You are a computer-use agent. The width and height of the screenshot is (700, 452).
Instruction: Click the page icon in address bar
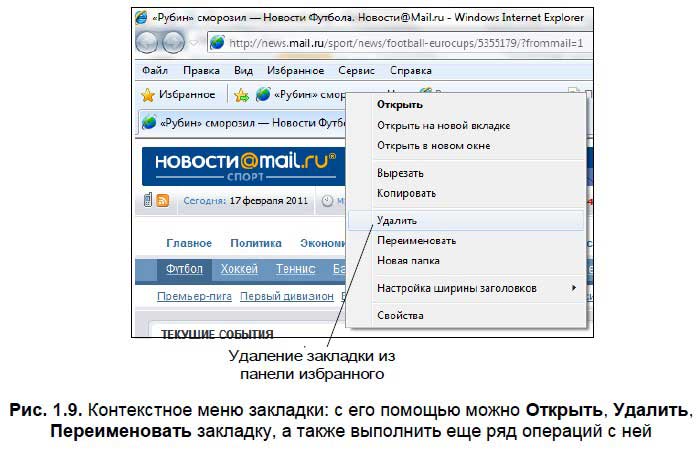click(x=217, y=44)
